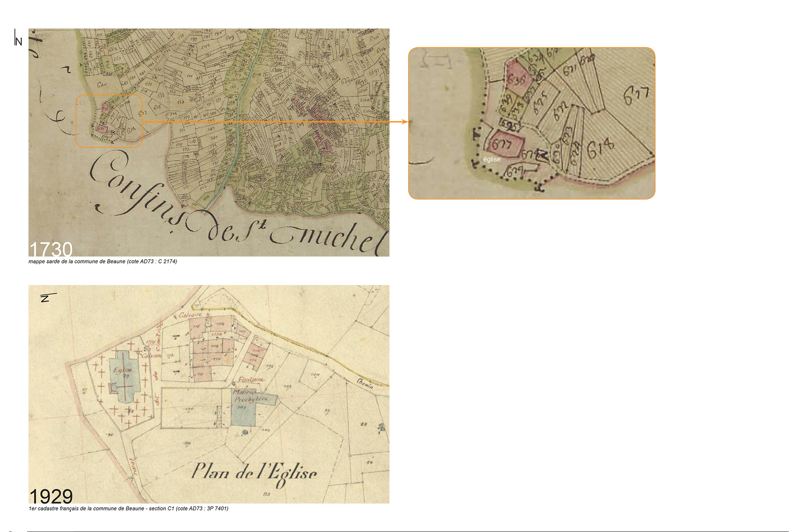The width and height of the screenshot is (798, 532).
Task: Click the orange arrowhead pointing to the inset
Action: 404,122
